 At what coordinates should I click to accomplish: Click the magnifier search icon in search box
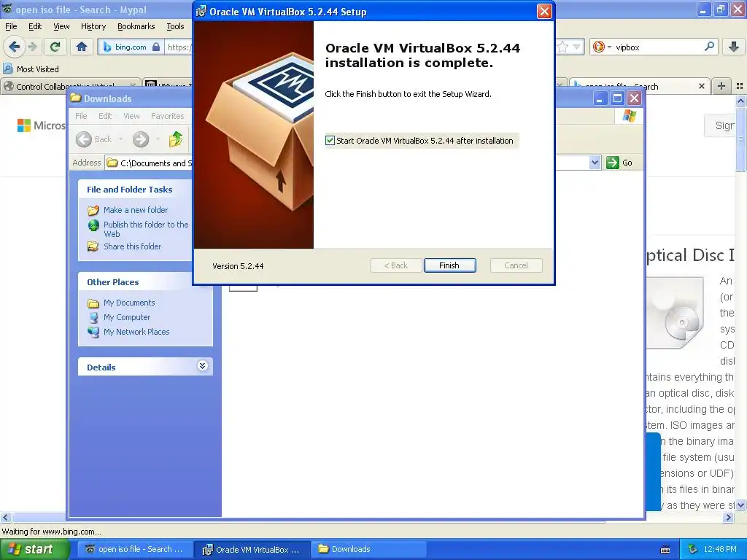coord(709,47)
